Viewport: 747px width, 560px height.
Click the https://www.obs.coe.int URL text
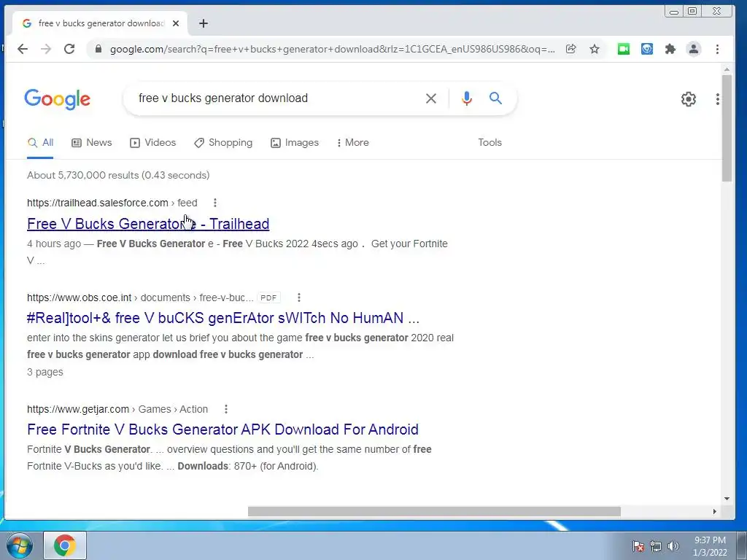[79, 297]
